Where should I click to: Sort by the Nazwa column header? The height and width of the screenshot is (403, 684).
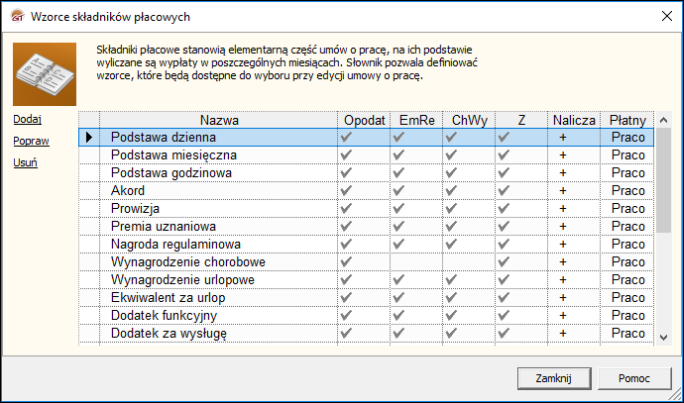click(218, 119)
